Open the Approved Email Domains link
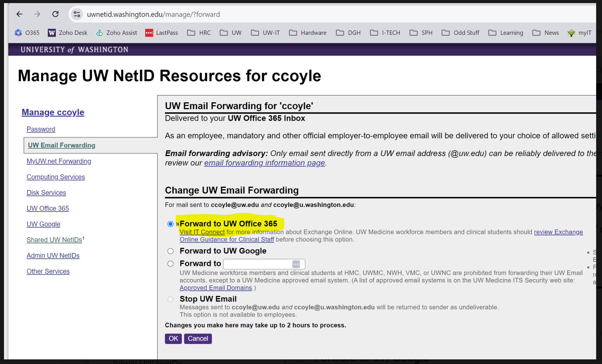Viewport: 602px width, 364px height. point(216,288)
